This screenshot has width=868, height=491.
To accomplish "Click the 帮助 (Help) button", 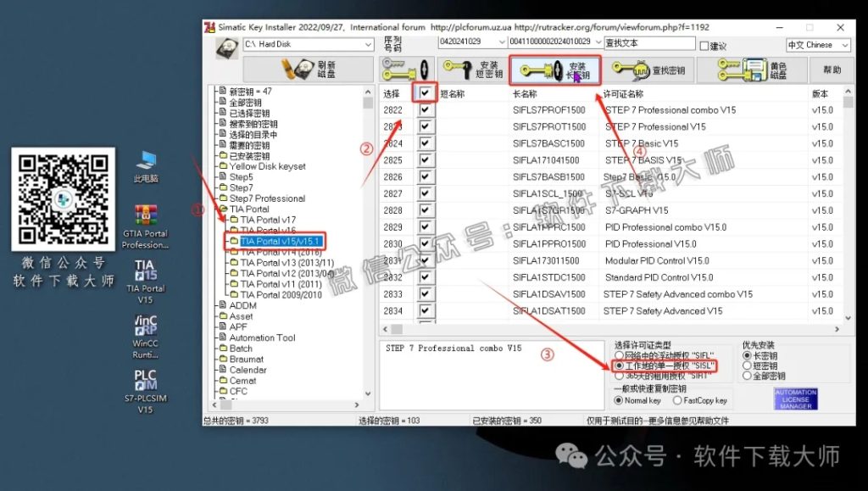I will tap(832, 69).
